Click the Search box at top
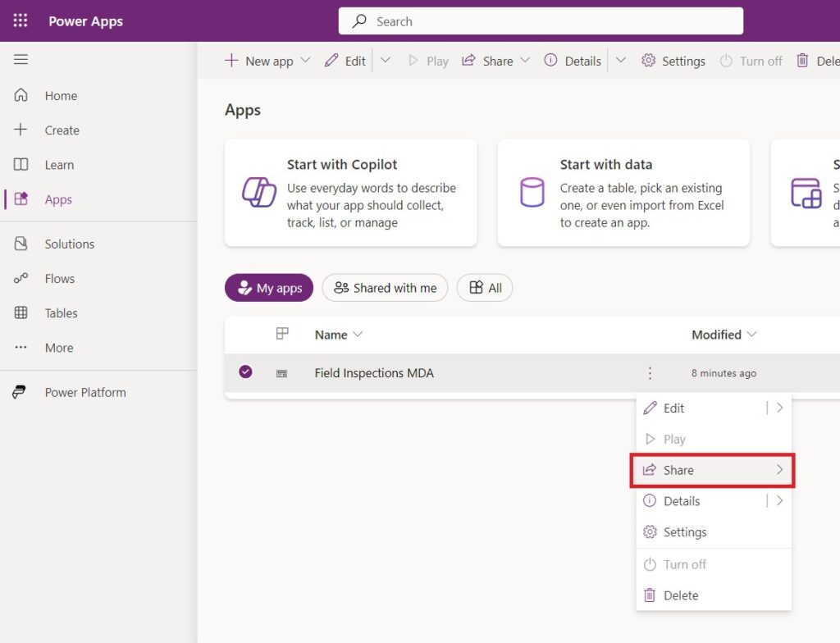 (541, 21)
